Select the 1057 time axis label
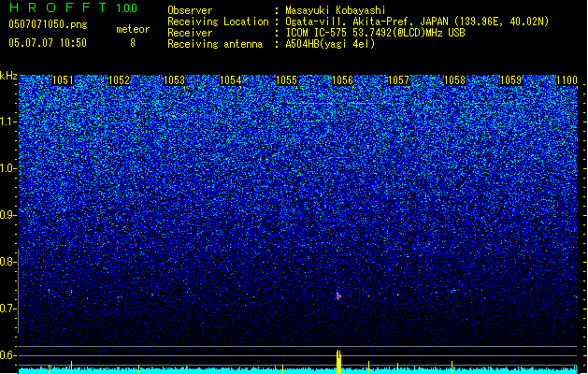This screenshot has height=374, width=588. tap(398, 80)
